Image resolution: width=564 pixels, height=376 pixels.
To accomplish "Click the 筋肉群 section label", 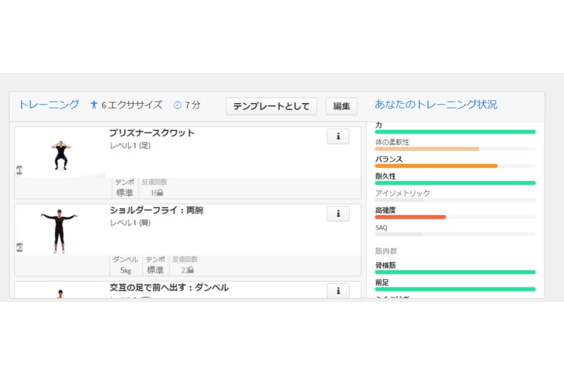I will tap(386, 251).
